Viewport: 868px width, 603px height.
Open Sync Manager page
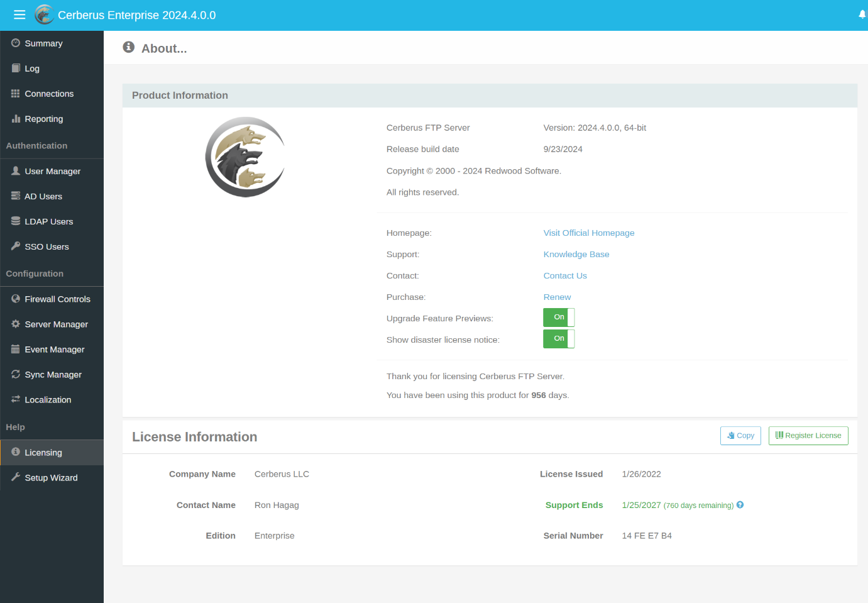pyautogui.click(x=52, y=375)
